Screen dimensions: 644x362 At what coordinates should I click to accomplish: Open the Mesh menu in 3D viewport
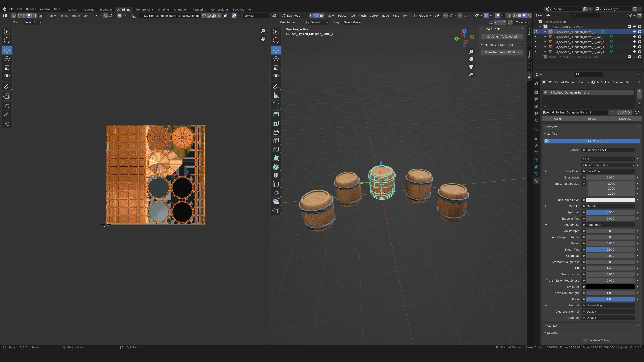tap(362, 15)
